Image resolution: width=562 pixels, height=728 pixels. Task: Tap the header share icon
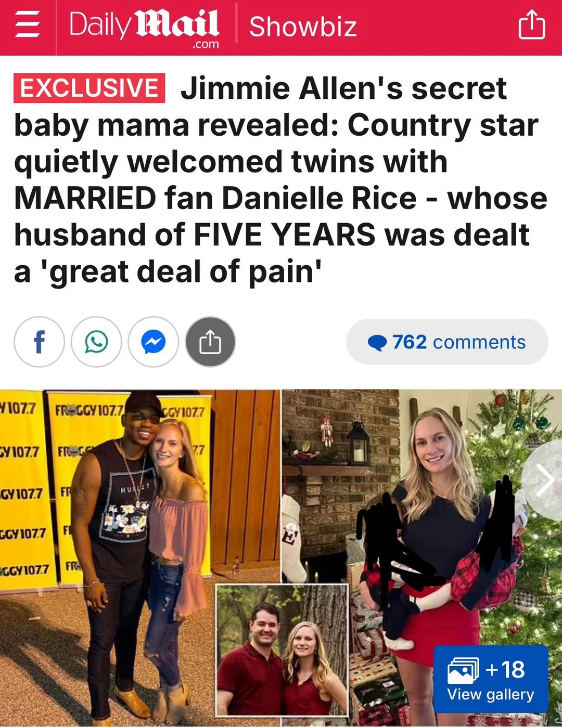(x=532, y=26)
